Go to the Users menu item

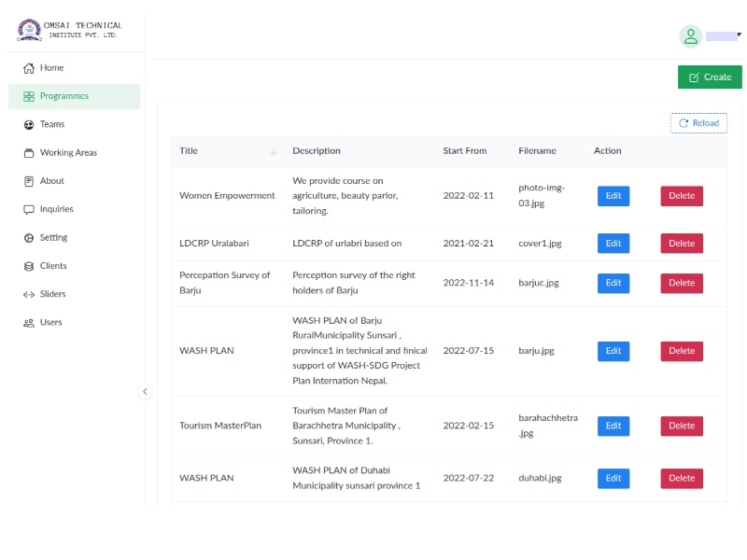pyautogui.click(x=50, y=323)
